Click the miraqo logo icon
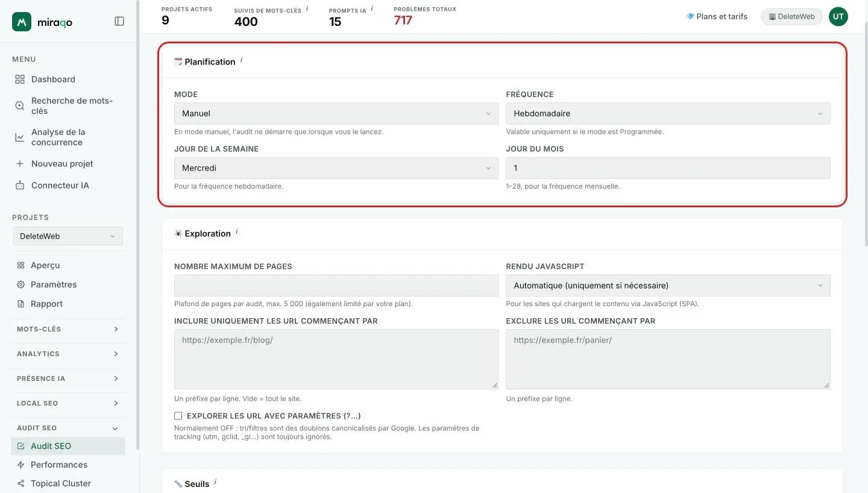Screen dimensions: 868x493 [x=22, y=22]
